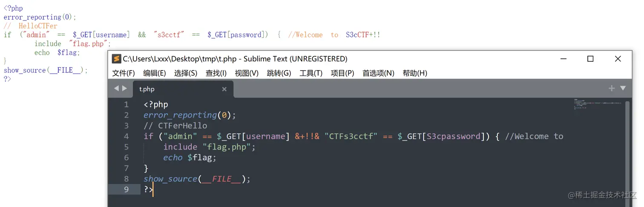This screenshot has height=207, width=644.
Task: Click the window title path C:\Users\Lxxx\Desktop\tmp\t.php
Action: (179, 59)
